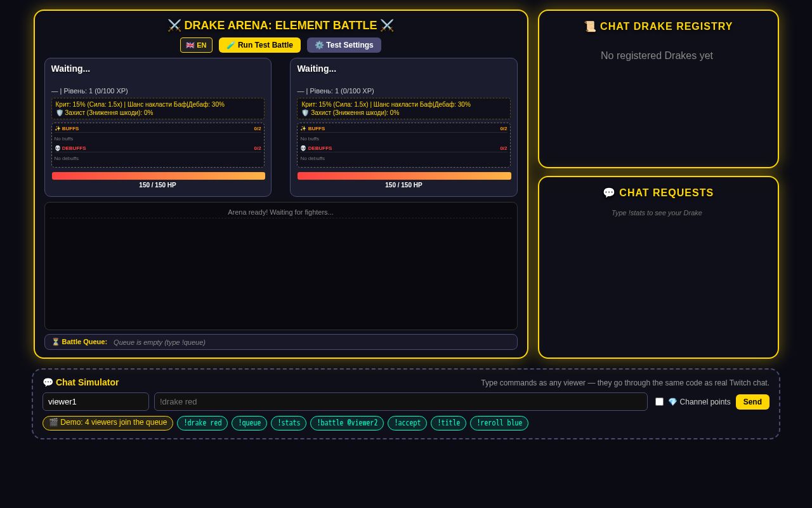The height and width of the screenshot is (508, 812).
Task: Click 'No registered Drakes yet' text
Action: point(657,56)
